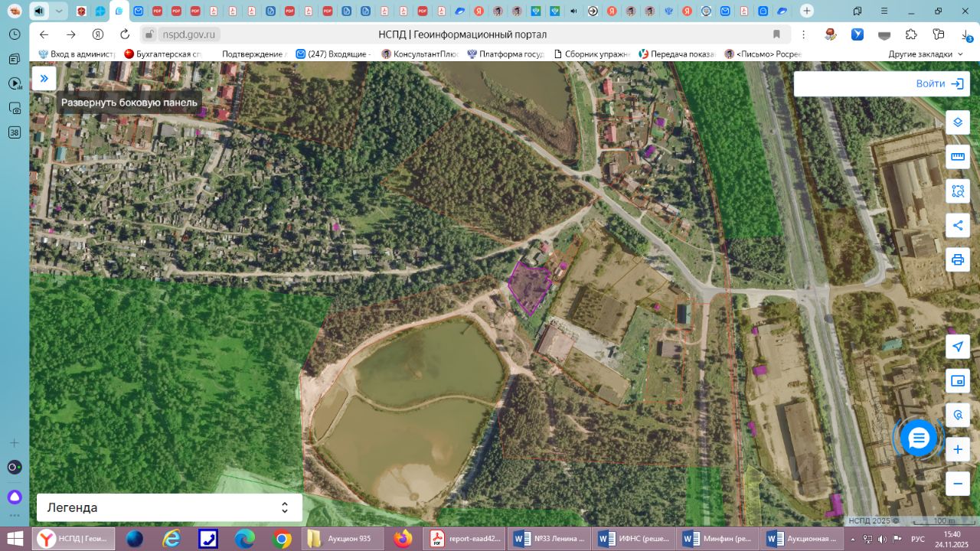The height and width of the screenshot is (551, 980).
Task: Bookmark this page in address bar
Action: click(776, 34)
